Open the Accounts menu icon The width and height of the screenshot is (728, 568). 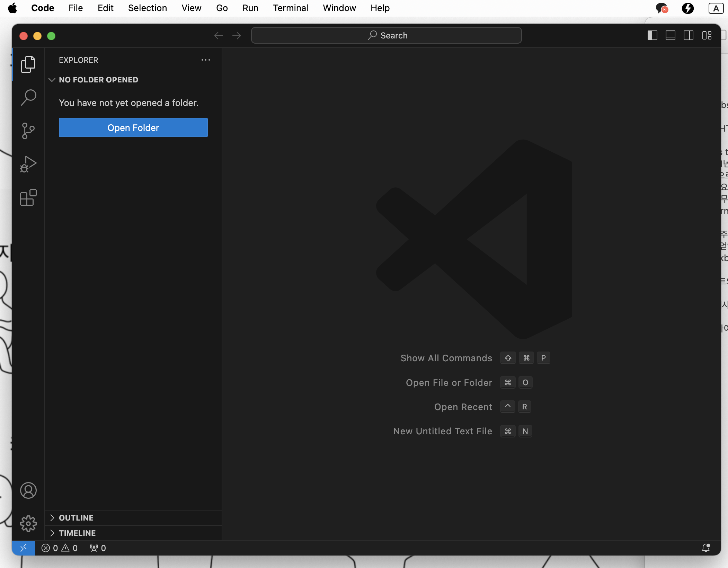[x=28, y=490]
